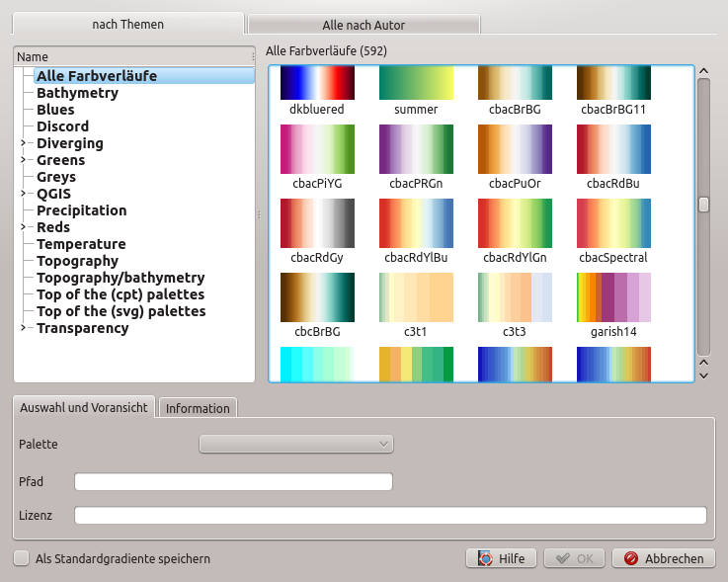Choose the cbacPuOr color ramp
Screen dimensions: 728x582
coord(515,149)
